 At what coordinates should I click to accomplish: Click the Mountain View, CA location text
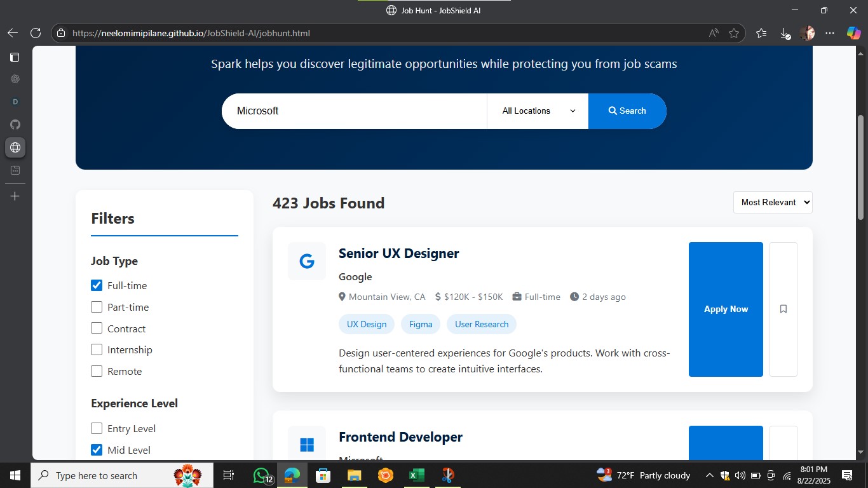pos(387,297)
